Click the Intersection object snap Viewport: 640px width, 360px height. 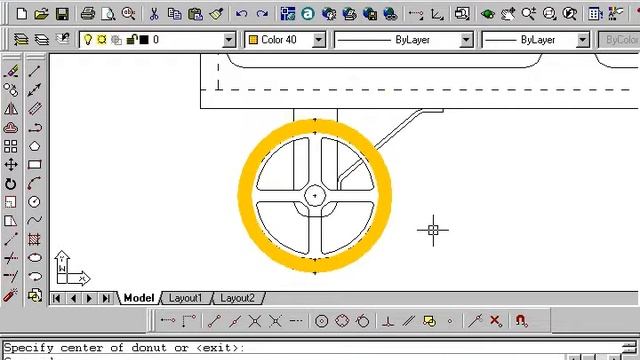[x=255, y=321]
